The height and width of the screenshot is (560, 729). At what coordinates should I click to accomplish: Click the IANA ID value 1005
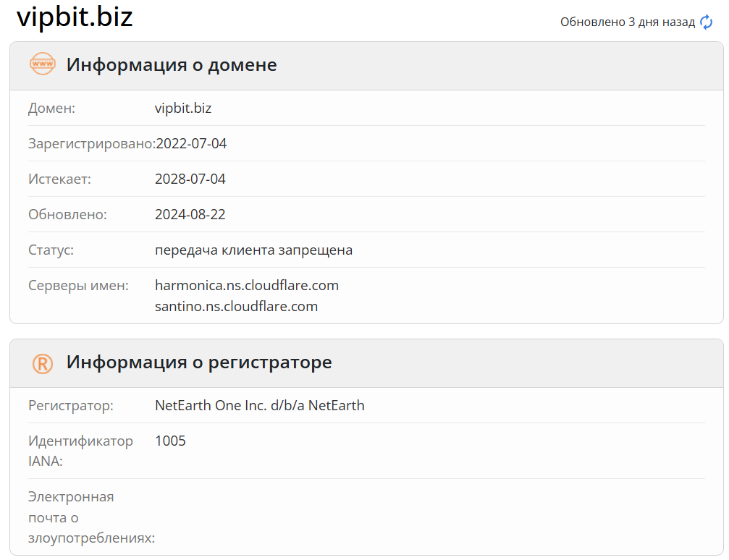pyautogui.click(x=170, y=441)
